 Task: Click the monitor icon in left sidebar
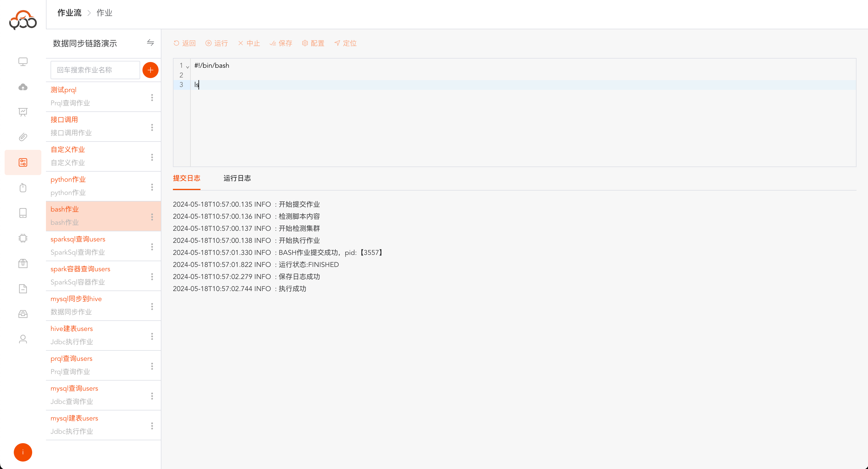(23, 62)
